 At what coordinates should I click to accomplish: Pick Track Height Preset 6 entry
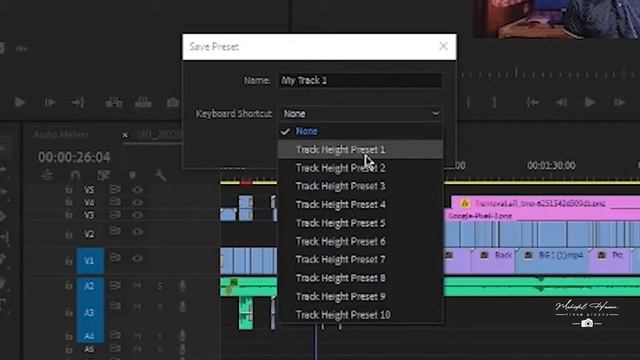(x=360, y=242)
